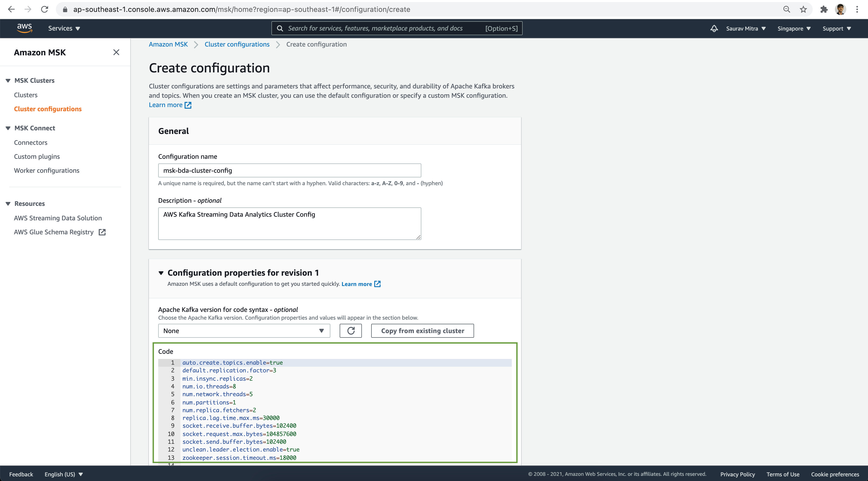
Task: Click the AWS logo to go home
Action: [25, 28]
